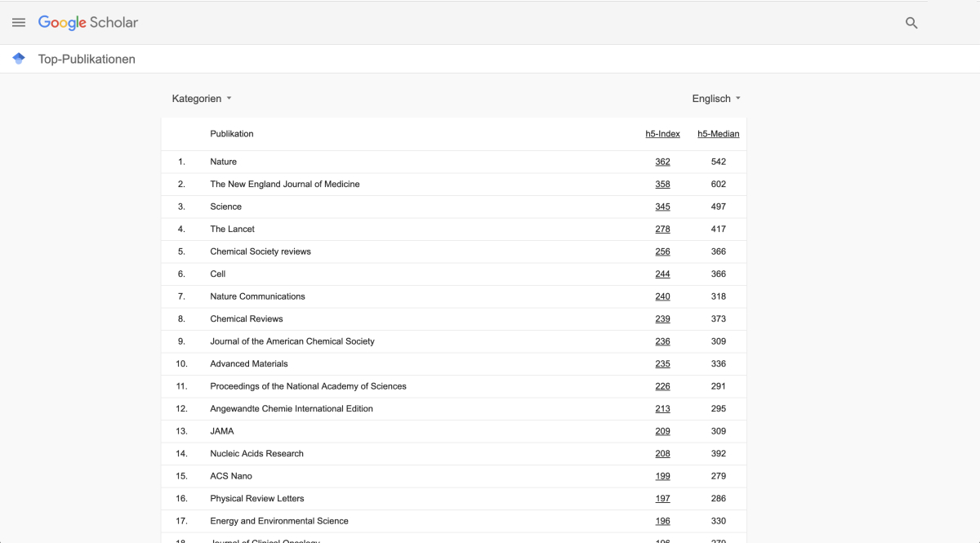Click the Top-Publikationen page title
This screenshot has width=980, height=543.
(87, 59)
